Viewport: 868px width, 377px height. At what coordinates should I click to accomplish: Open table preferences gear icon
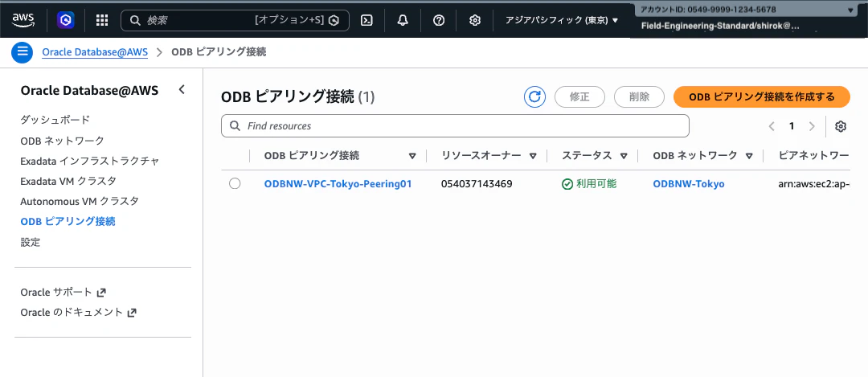coord(841,126)
